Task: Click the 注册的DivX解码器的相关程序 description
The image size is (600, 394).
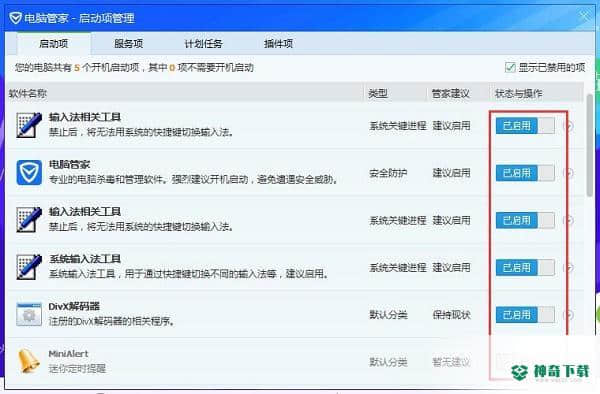Action: (x=111, y=321)
